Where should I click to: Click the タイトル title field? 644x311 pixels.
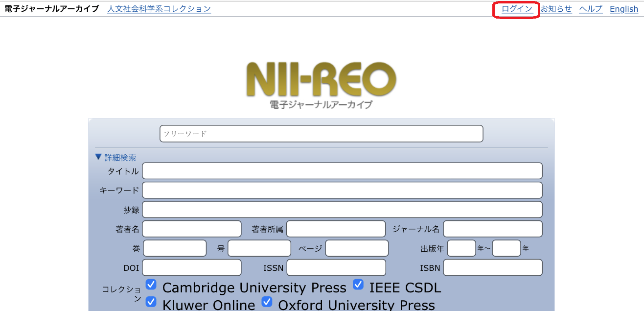[x=342, y=171]
